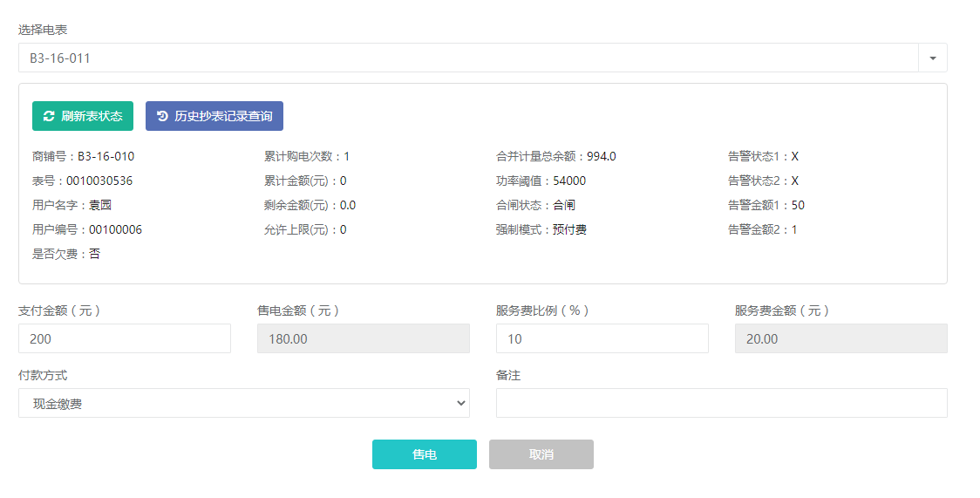Image resolution: width=980 pixels, height=498 pixels.
Task: Click the history clock icon on 历史抄表记录查询
Action: pos(162,116)
